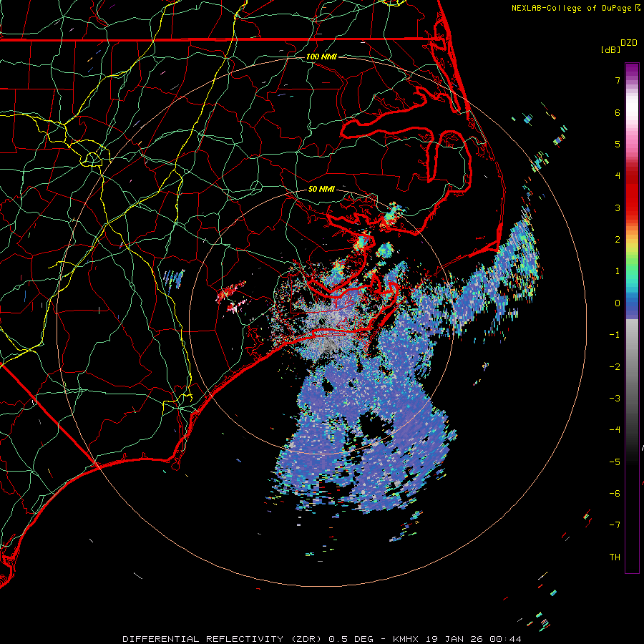Click the NEXLAB-College of DuPage credit text
This screenshot has height=644, width=644.
pos(575,8)
